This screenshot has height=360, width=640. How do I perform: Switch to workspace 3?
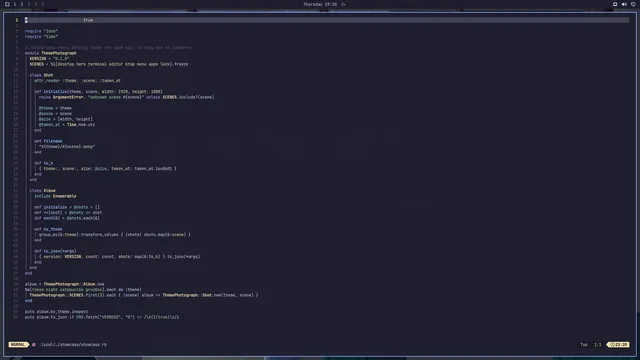coord(29,4)
